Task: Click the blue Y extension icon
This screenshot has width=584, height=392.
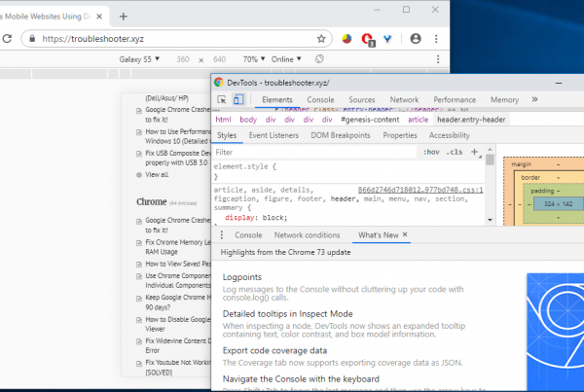Action: [x=387, y=39]
